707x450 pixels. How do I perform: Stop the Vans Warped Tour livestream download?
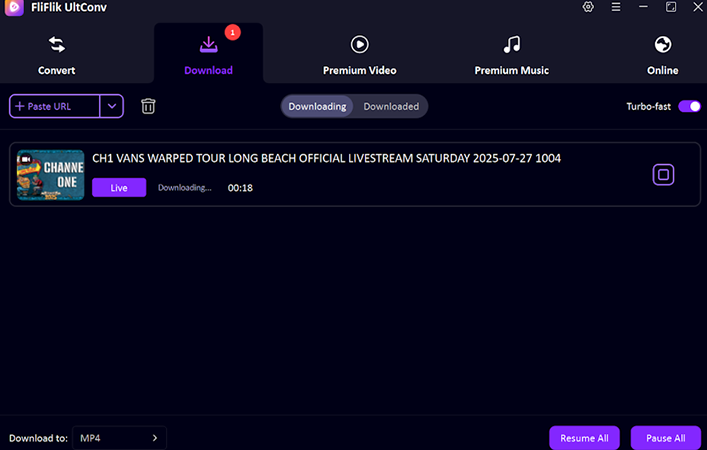[x=663, y=174]
